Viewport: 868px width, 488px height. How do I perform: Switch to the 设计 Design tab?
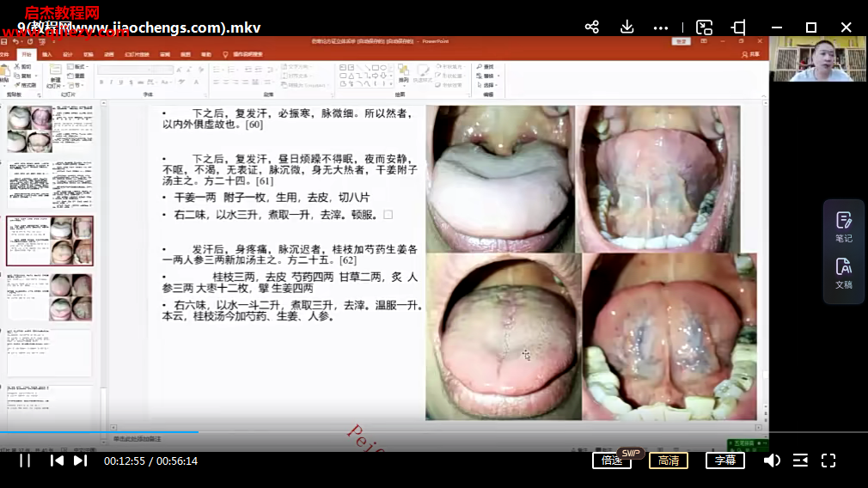click(x=68, y=54)
